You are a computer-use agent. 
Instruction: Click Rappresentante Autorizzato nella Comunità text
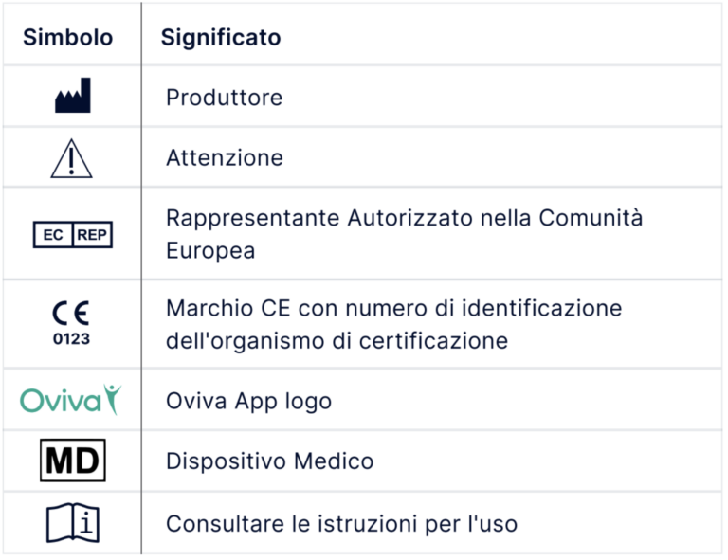tap(405, 218)
